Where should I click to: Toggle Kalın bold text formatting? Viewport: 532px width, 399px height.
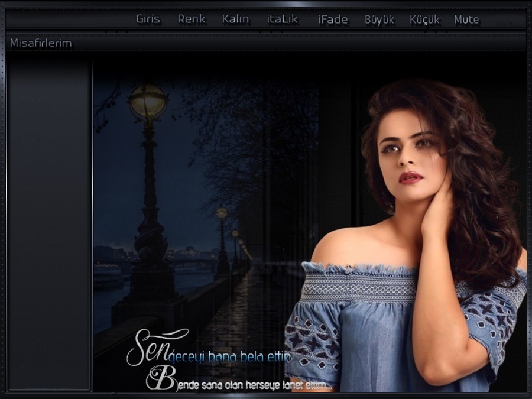coord(235,19)
